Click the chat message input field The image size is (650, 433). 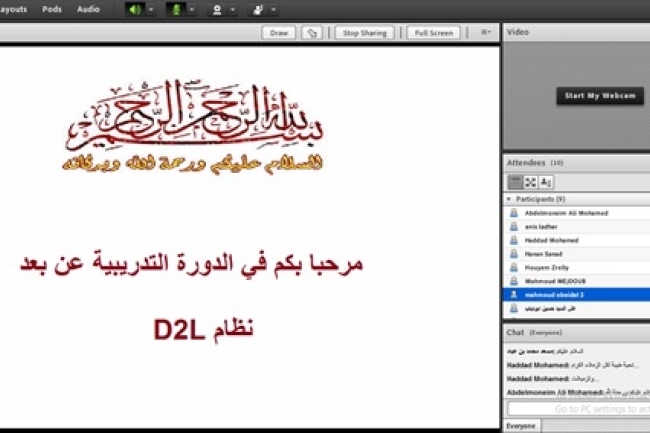pyautogui.click(x=579, y=409)
